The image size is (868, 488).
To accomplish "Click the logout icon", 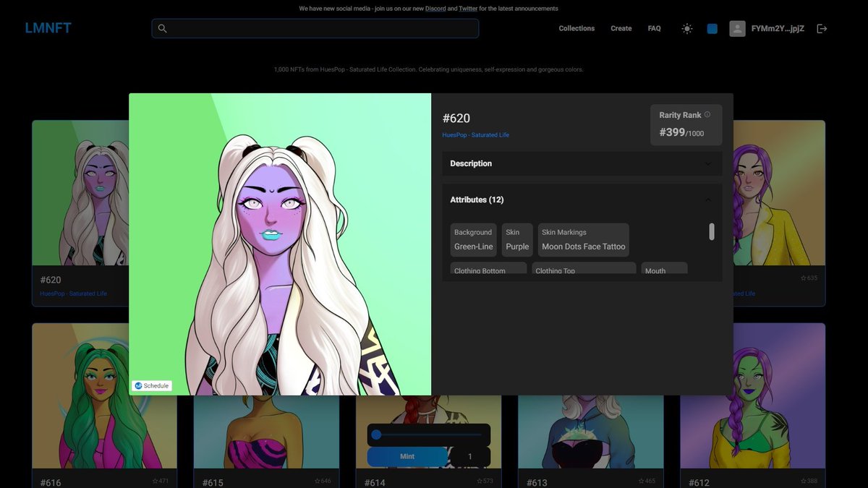I will click(822, 28).
